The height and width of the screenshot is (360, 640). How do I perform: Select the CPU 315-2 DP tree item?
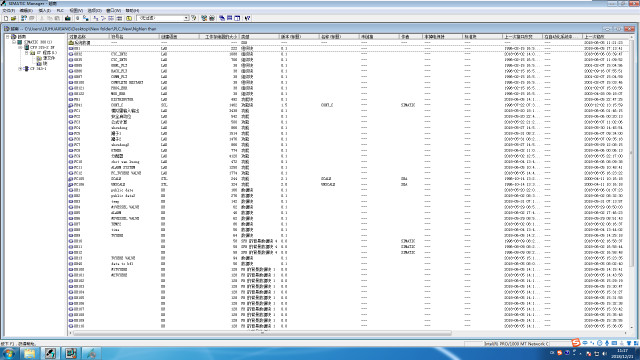pos(42,47)
